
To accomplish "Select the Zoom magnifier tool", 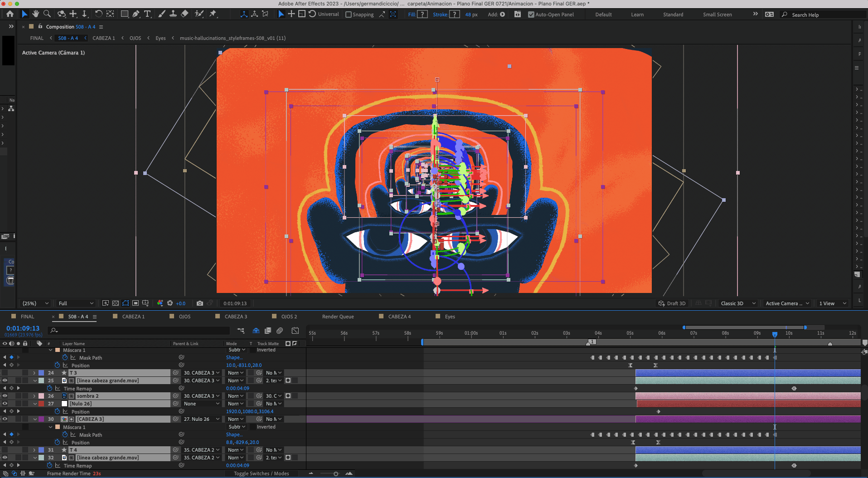I will coord(47,14).
